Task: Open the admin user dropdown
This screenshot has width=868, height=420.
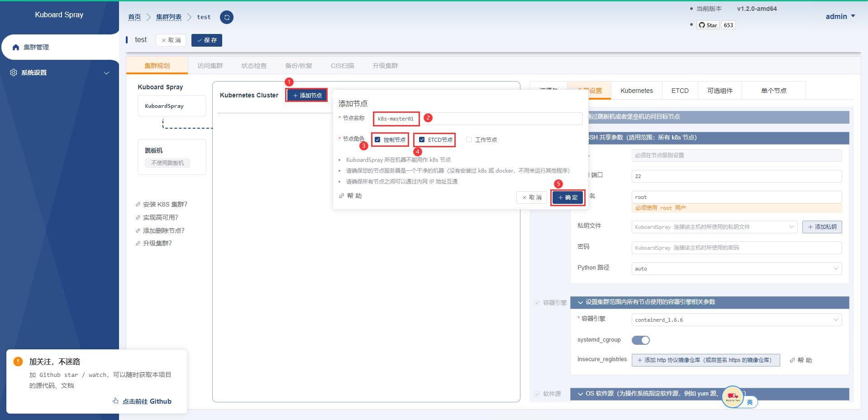Action: [840, 16]
